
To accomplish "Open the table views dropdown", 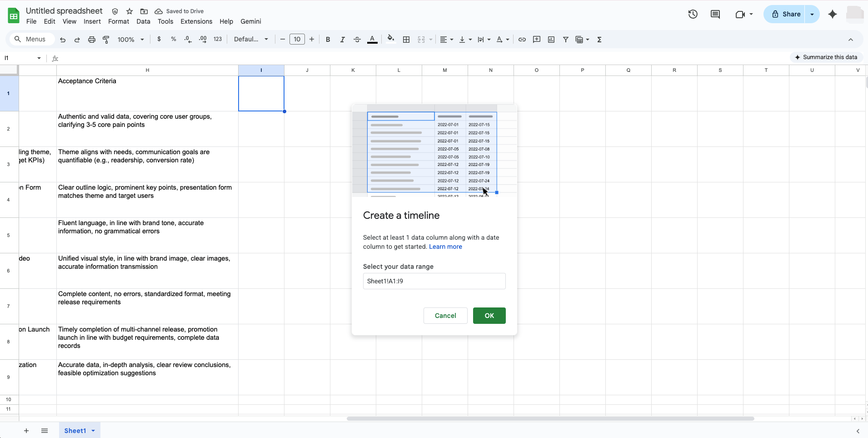I will [582, 40].
